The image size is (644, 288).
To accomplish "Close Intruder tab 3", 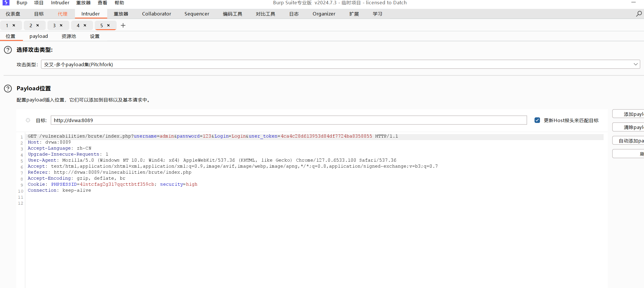I will pyautogui.click(x=61, y=25).
